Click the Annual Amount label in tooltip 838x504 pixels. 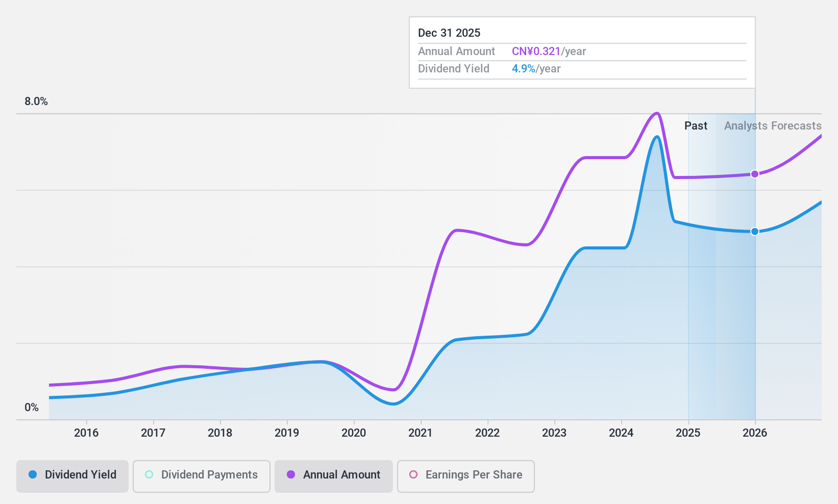pyautogui.click(x=456, y=52)
